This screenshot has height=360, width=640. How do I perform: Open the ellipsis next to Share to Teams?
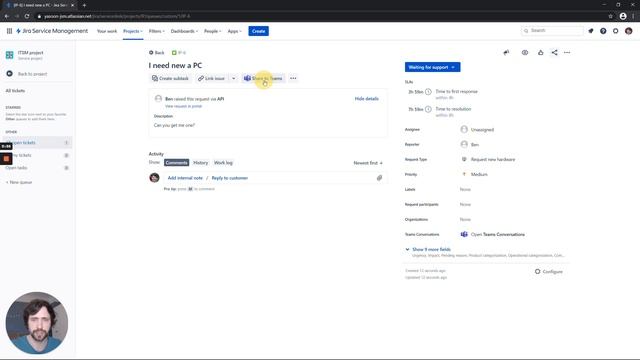[293, 78]
